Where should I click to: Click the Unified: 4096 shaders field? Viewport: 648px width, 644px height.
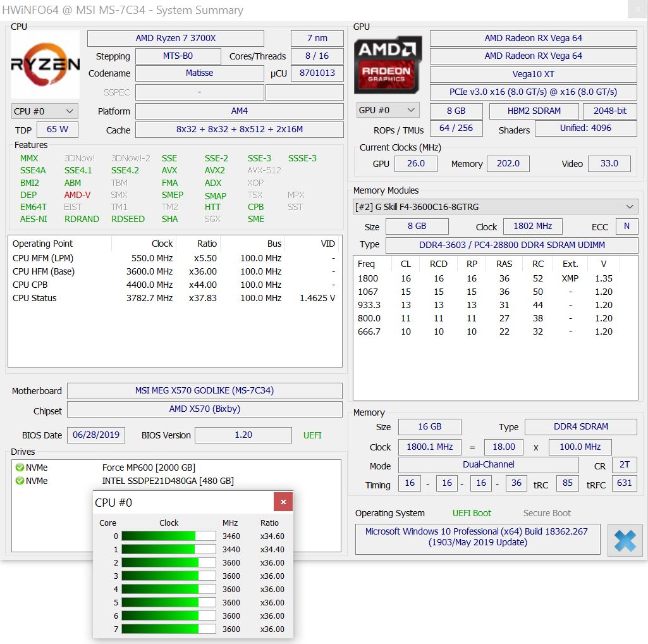585,128
